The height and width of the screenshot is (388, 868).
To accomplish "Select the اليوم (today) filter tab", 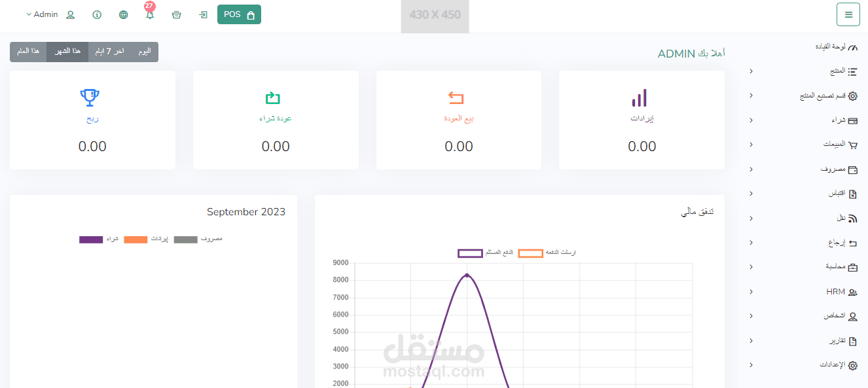I will 145,52.
